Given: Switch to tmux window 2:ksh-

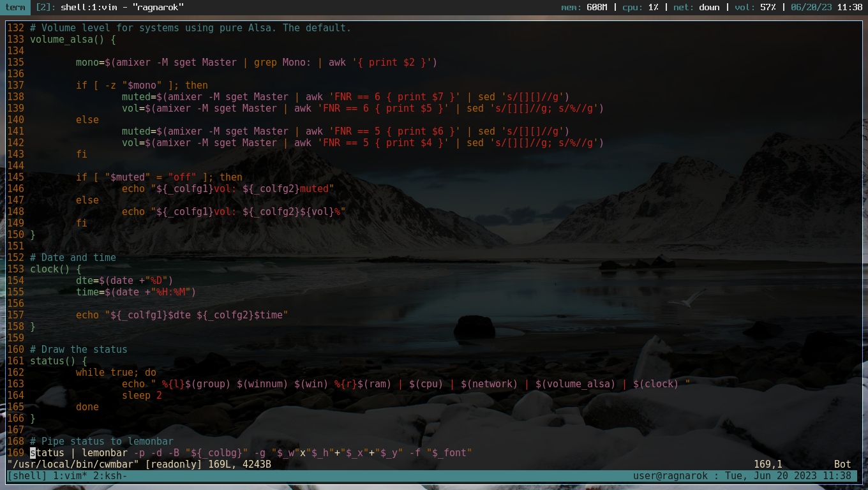Looking at the screenshot, I should 110,476.
